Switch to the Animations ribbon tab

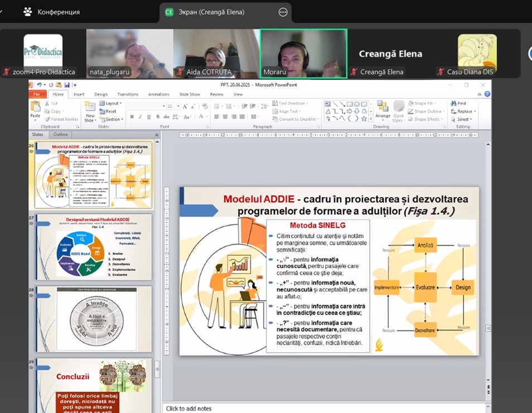[x=159, y=94]
